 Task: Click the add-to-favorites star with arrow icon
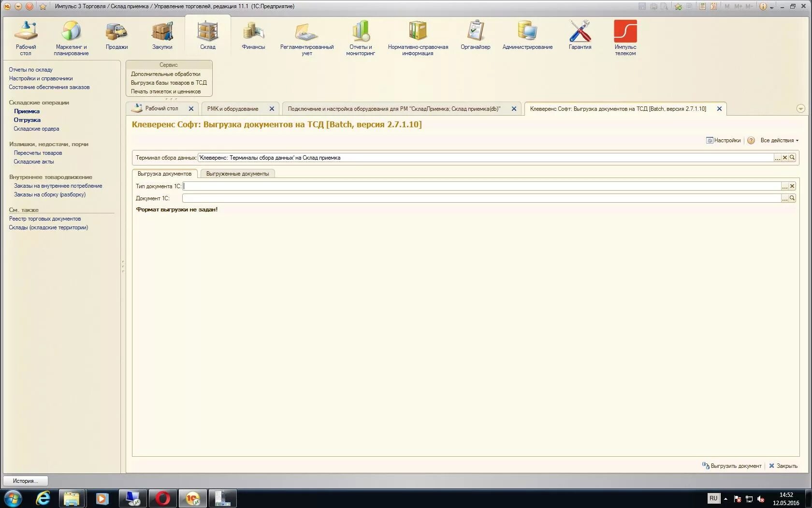(679, 6)
